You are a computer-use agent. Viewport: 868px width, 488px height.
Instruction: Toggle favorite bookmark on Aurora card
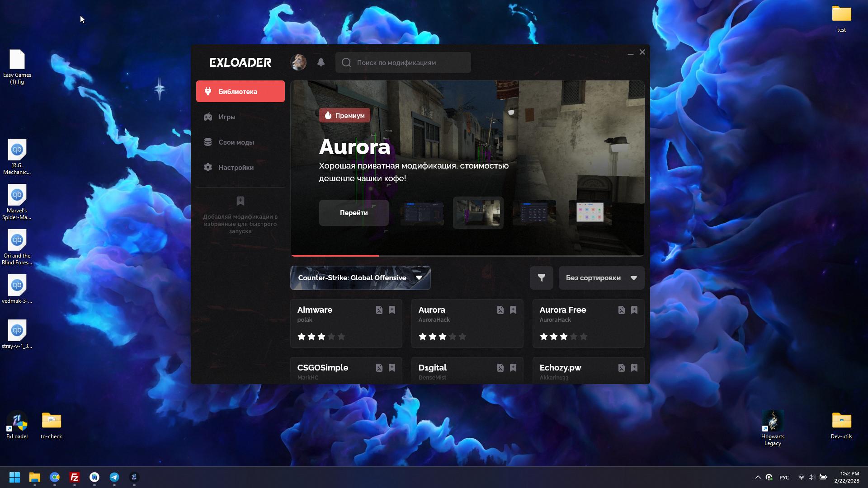pos(513,310)
